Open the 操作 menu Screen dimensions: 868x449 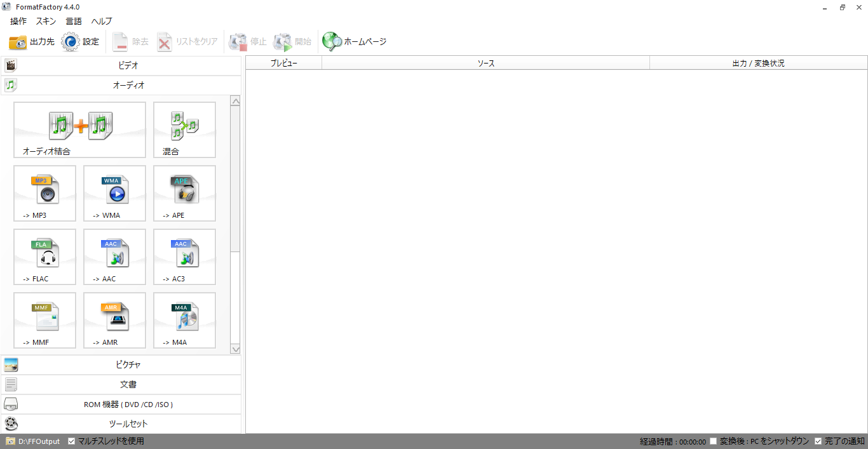(18, 21)
